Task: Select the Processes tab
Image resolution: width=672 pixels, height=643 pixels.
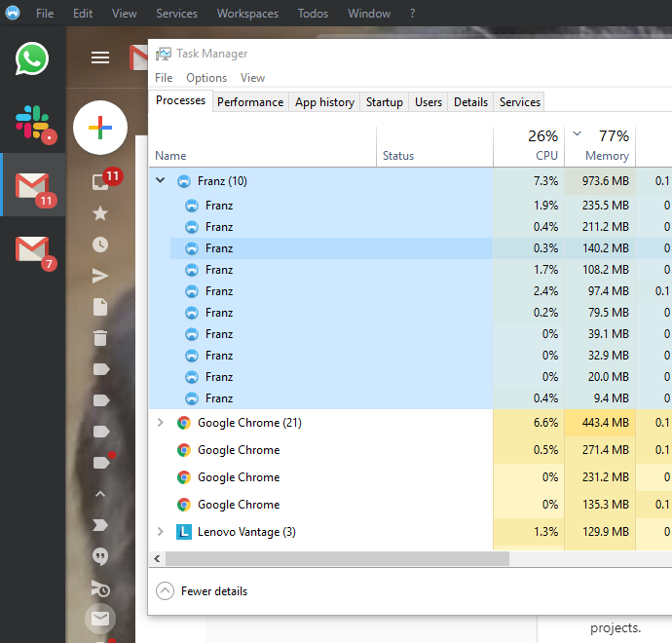Action: click(x=180, y=100)
